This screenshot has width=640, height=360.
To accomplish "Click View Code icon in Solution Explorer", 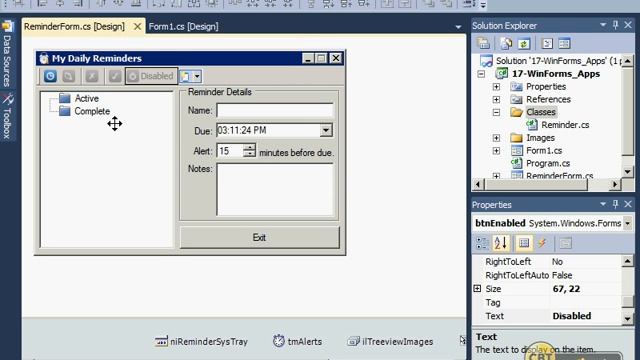I will click(x=547, y=43).
